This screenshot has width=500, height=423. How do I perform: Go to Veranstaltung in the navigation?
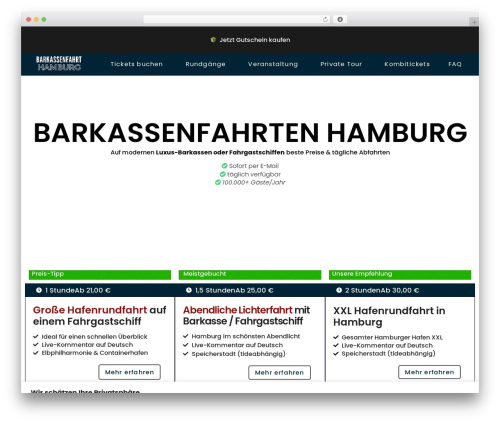pyautogui.click(x=273, y=64)
